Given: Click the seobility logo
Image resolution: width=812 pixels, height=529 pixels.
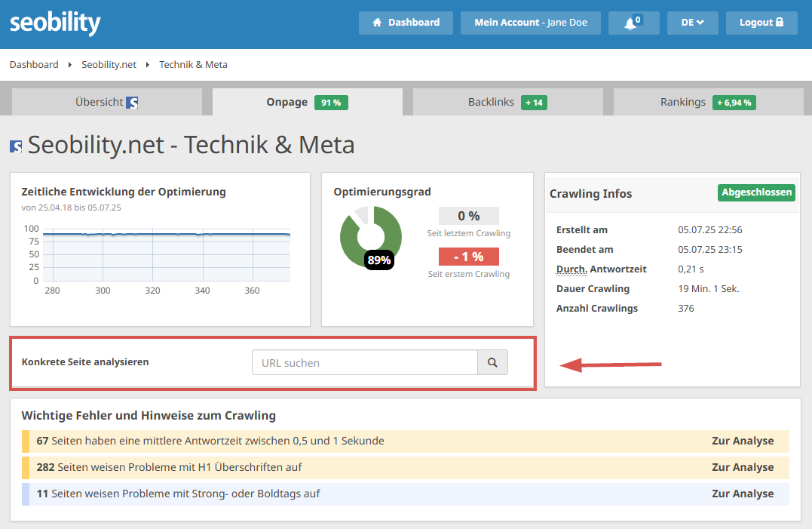Looking at the screenshot, I should (55, 23).
